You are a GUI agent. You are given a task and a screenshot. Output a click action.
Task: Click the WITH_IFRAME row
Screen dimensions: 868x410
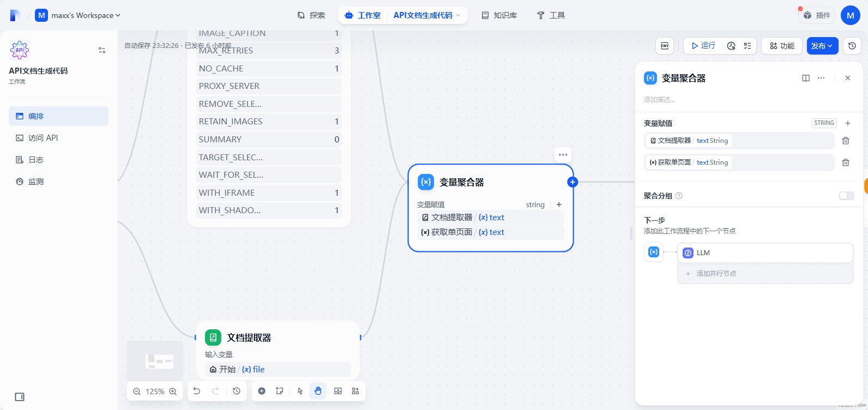(269, 193)
